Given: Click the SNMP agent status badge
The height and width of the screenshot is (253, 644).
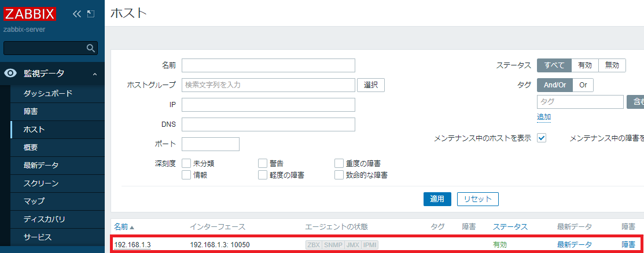Looking at the screenshot, I should 332,245.
